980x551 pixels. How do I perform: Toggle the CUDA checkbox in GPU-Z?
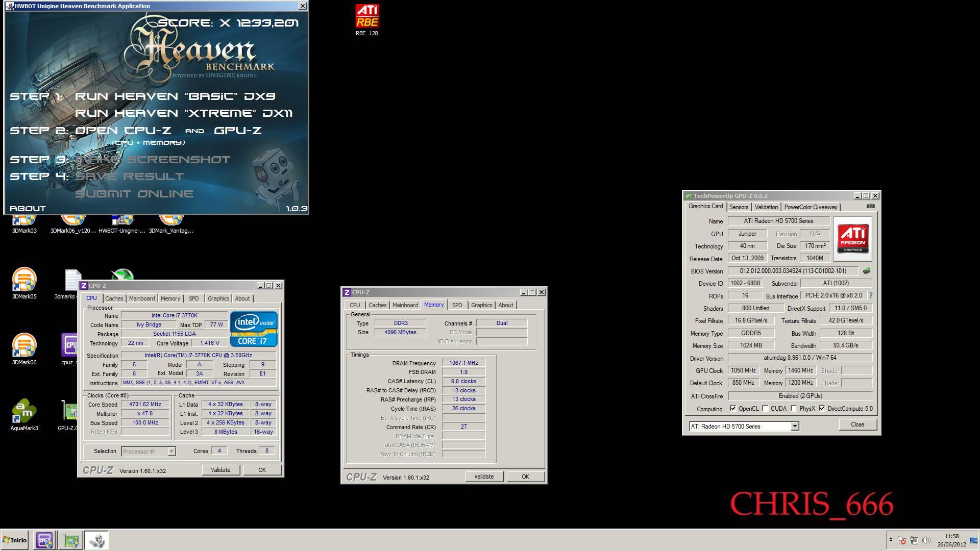coord(765,409)
